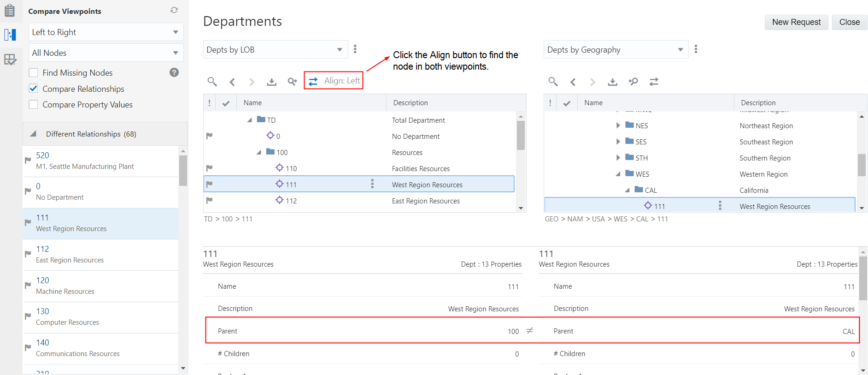Click the align icon in right viewpoint toolbar
This screenshot has height=375, width=868.
click(654, 82)
